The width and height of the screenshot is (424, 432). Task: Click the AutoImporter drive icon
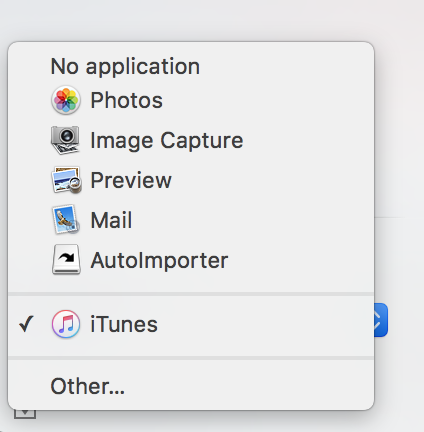pos(66,260)
